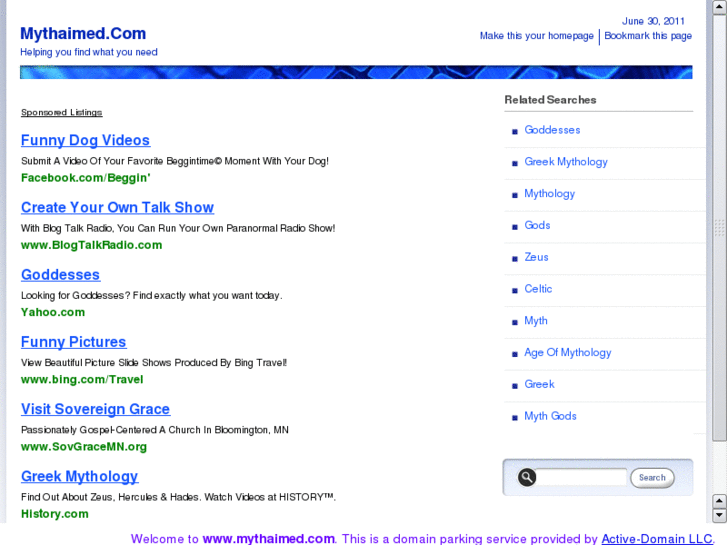Select Age Of Mythology related search

click(568, 353)
